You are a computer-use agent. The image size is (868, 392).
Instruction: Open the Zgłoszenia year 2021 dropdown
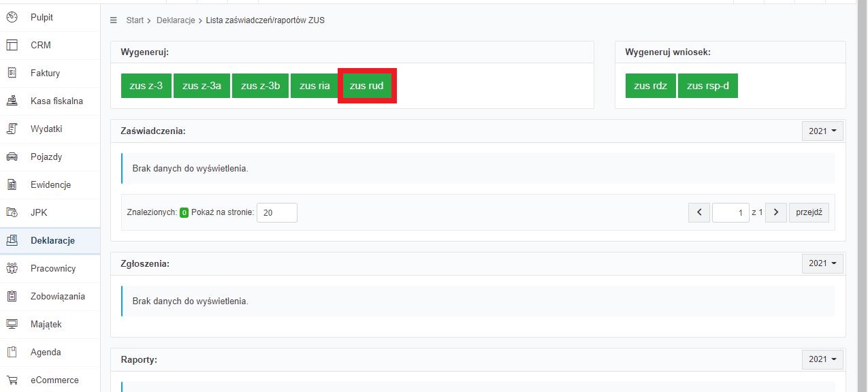(x=822, y=263)
